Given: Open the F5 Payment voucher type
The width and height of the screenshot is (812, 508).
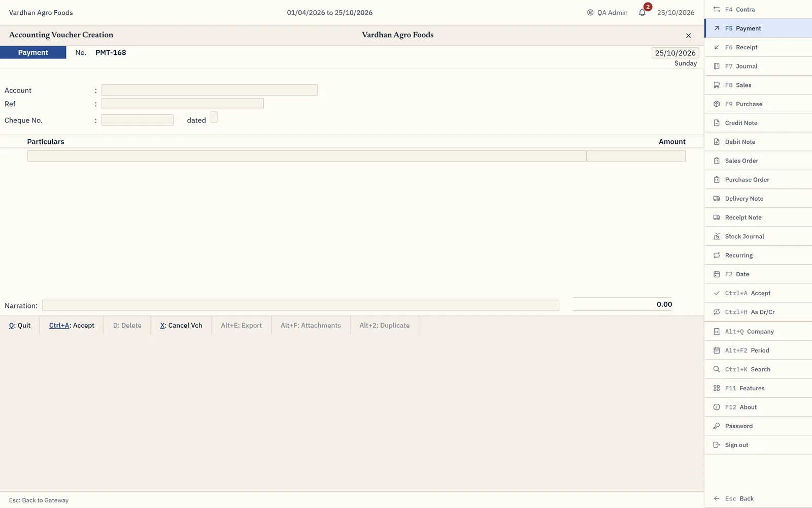Looking at the screenshot, I should pyautogui.click(x=758, y=28).
